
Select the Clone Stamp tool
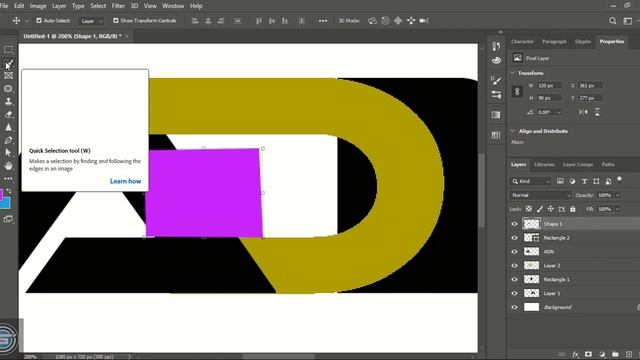pyautogui.click(x=8, y=101)
